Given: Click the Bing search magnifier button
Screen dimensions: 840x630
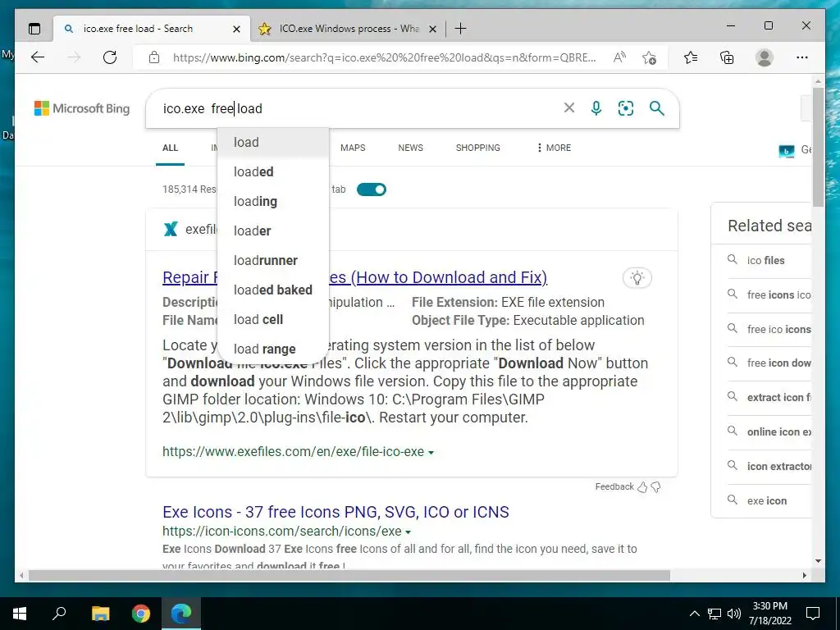Looking at the screenshot, I should (x=657, y=108).
